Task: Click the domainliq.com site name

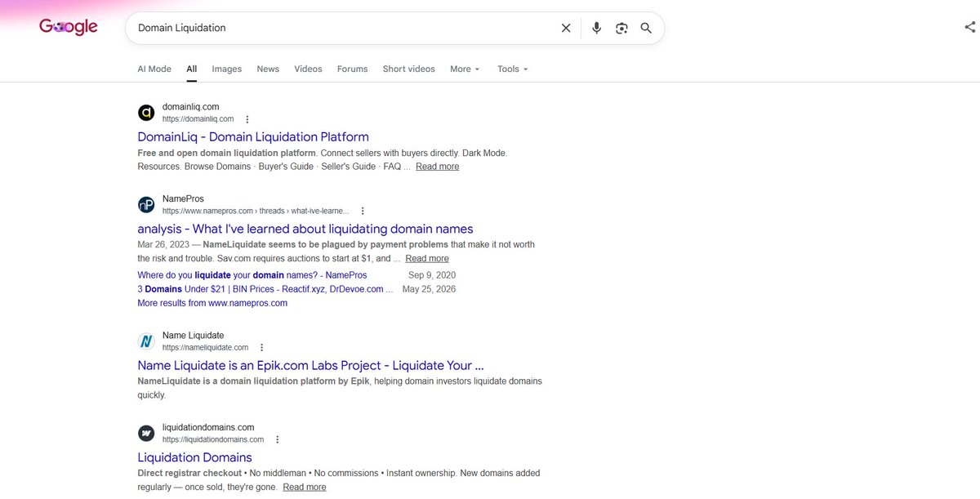Action: click(190, 107)
